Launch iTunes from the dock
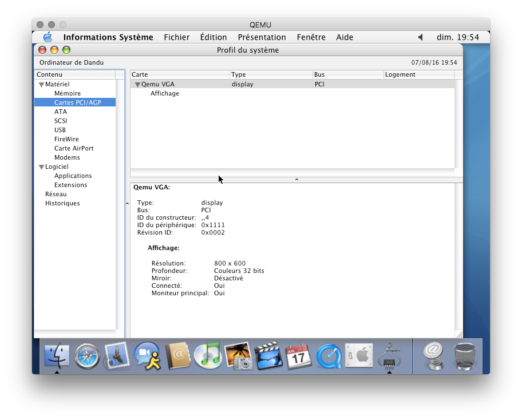 pos(208,356)
